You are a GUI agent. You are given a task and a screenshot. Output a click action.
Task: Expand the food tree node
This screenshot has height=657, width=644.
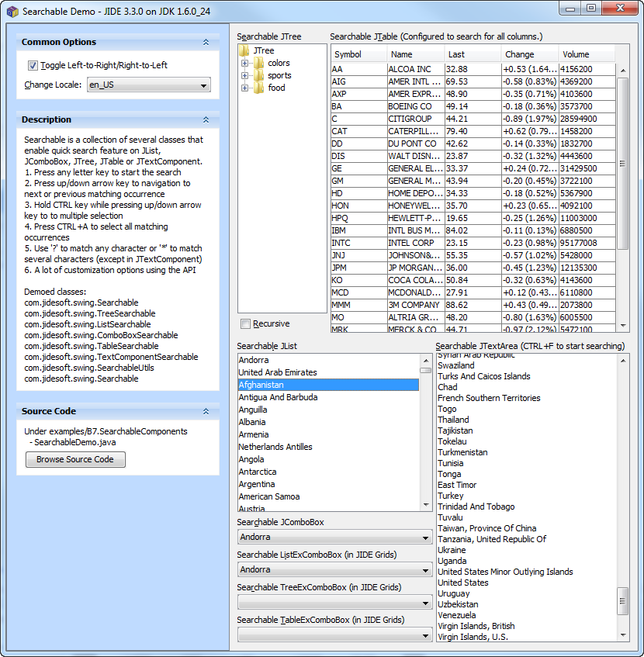click(x=244, y=88)
